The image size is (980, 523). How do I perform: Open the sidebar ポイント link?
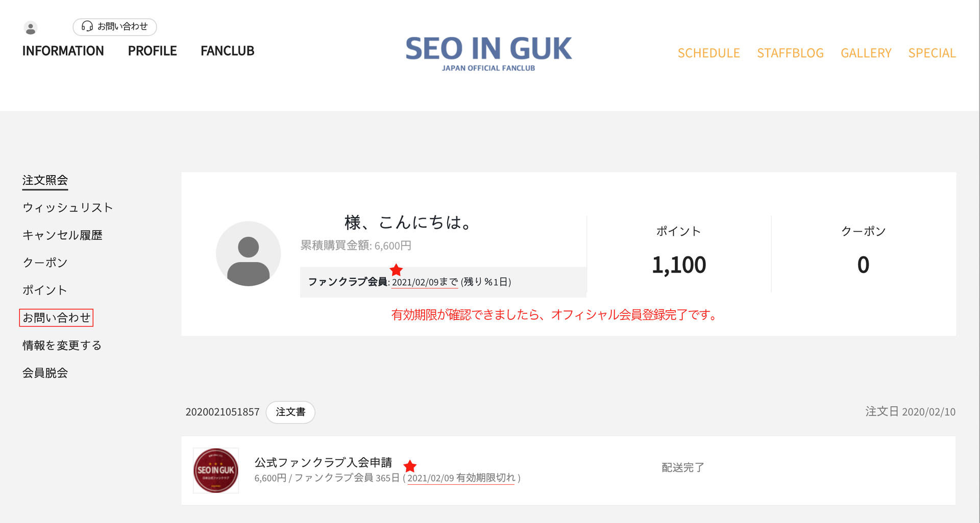coord(45,290)
